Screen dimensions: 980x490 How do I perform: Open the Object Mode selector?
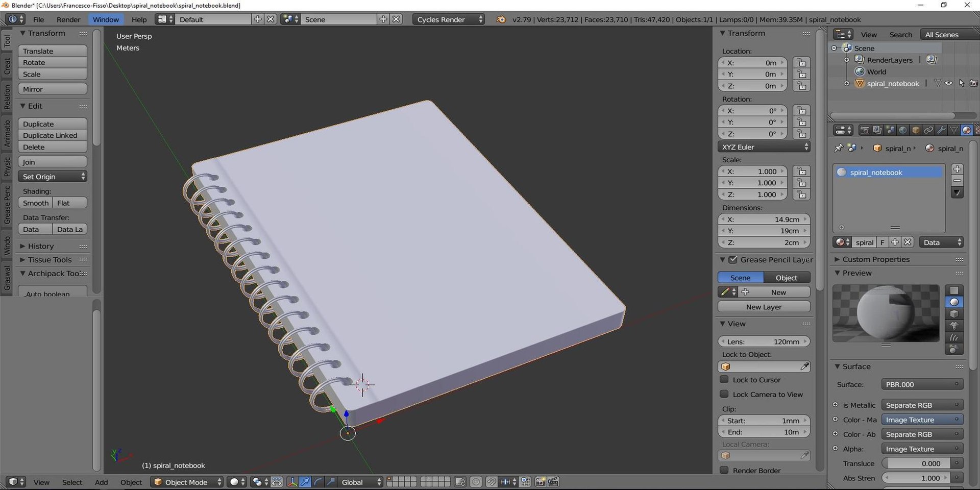point(187,482)
